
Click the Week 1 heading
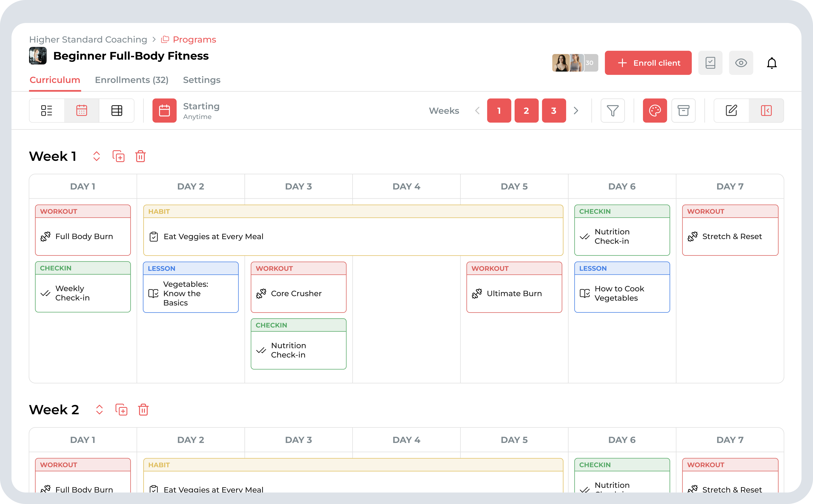[53, 156]
